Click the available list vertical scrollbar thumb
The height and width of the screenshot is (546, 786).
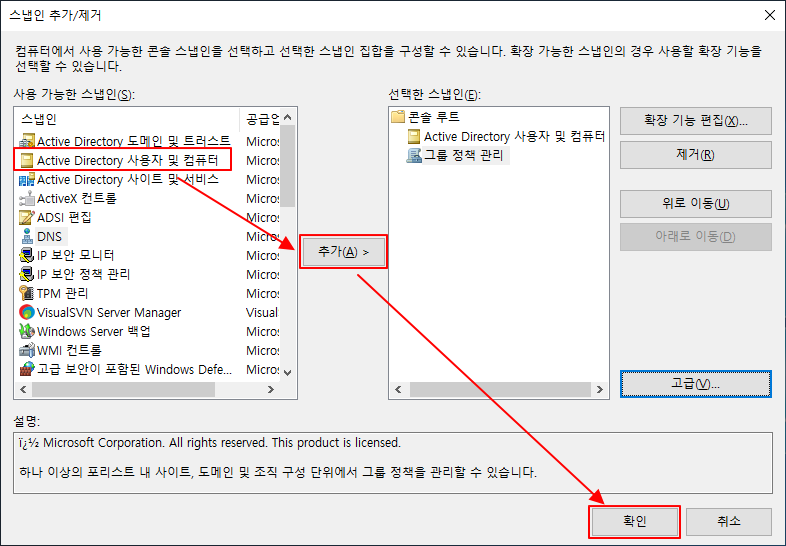[x=288, y=166]
